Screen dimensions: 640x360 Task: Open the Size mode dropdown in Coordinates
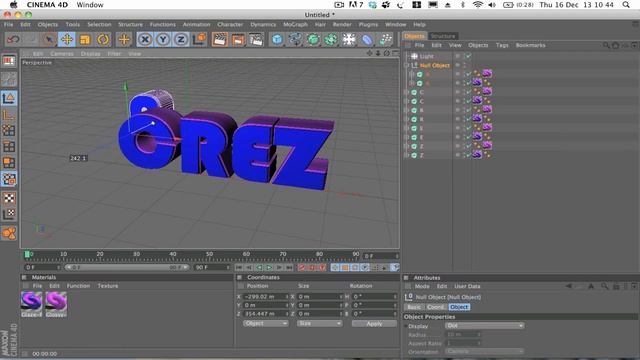tap(319, 323)
